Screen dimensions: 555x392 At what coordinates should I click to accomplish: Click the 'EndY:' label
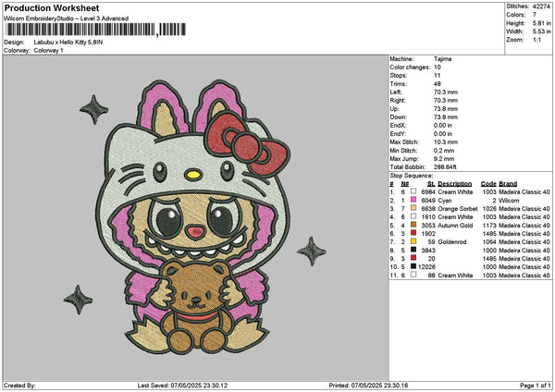pos(398,134)
